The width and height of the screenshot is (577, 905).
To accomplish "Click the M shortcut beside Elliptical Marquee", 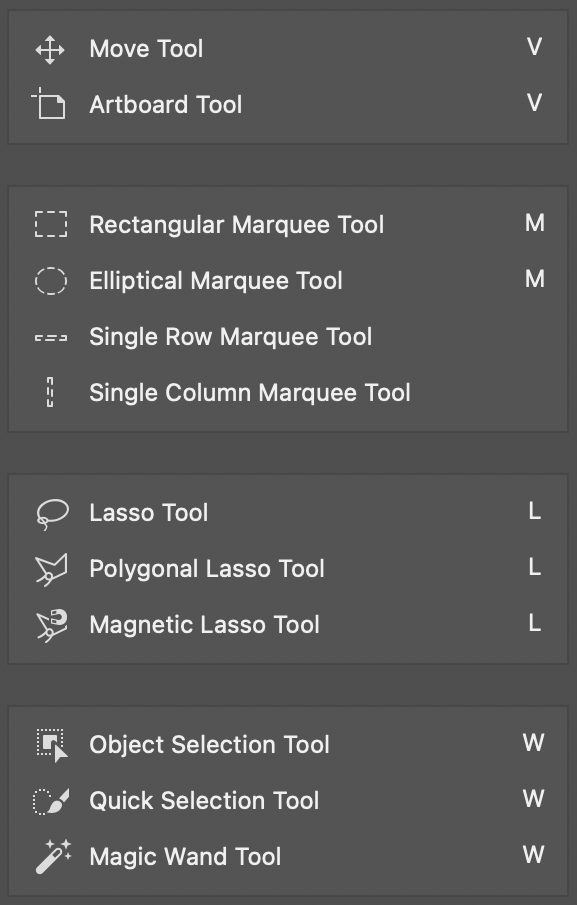I will tap(534, 279).
